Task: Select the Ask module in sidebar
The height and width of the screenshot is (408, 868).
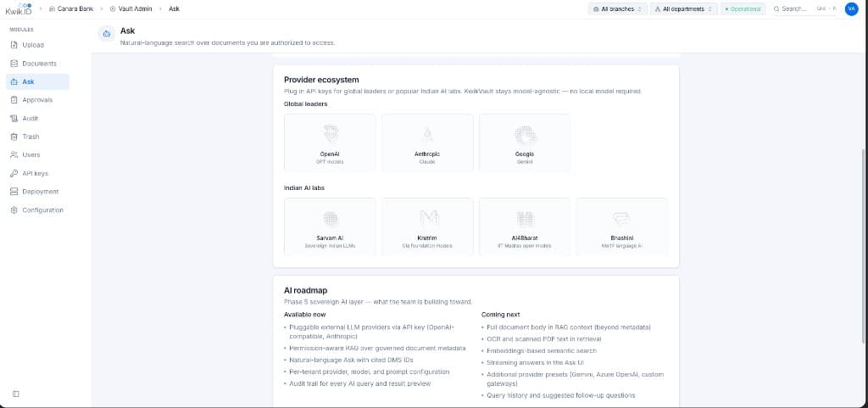Action: pyautogui.click(x=37, y=82)
